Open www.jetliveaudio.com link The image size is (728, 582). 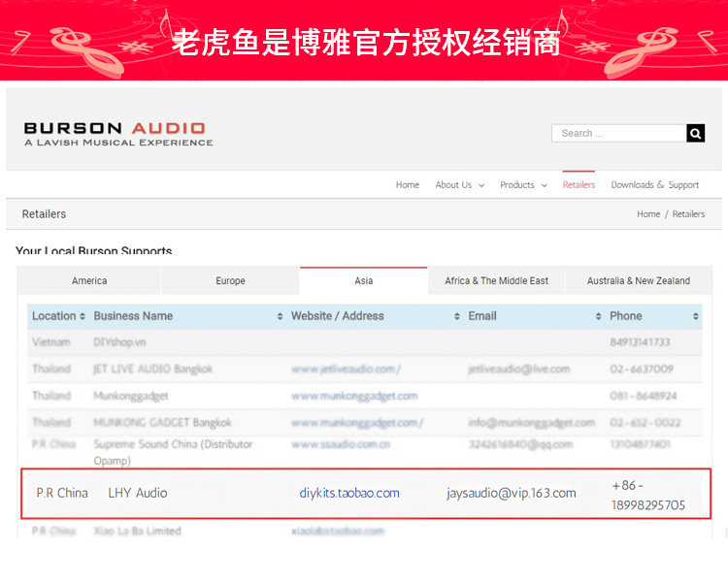point(346,369)
